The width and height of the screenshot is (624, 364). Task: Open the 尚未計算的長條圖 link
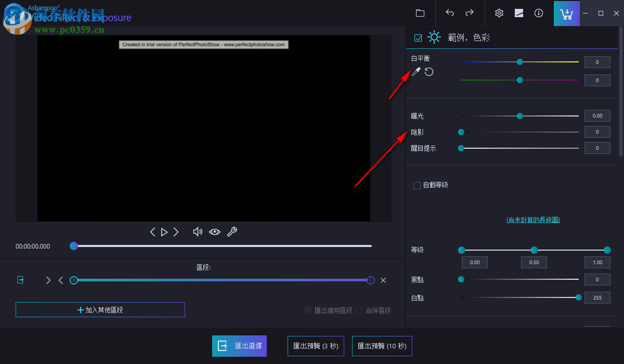point(533,219)
